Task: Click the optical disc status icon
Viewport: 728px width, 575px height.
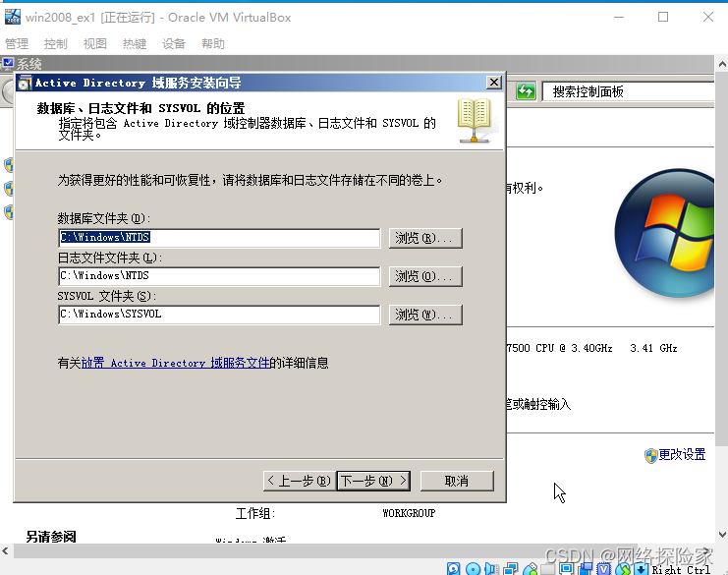Action: point(474,569)
